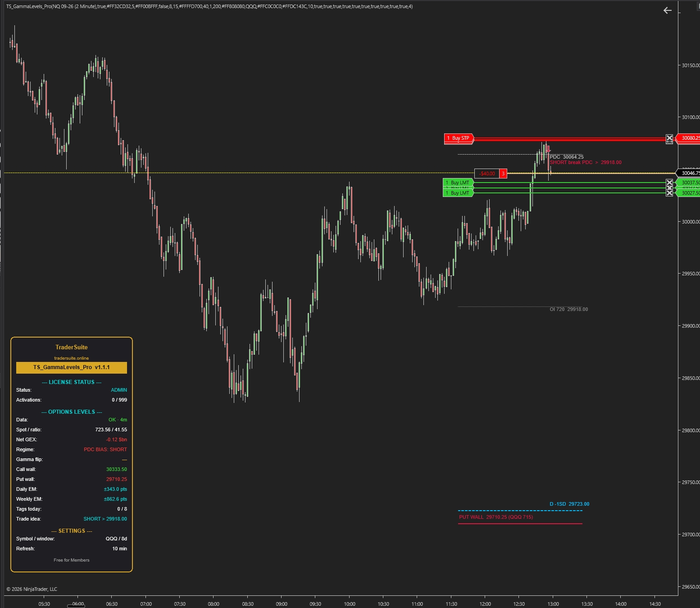
Task: Click the 'SHORT break PDC > 29918.00' chart label
Action: click(586, 162)
